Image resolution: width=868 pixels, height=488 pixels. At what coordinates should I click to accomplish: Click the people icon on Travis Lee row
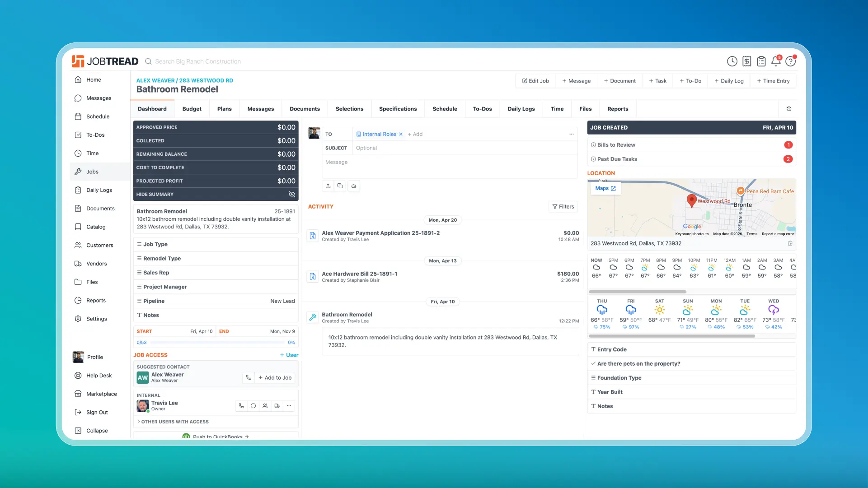(265, 406)
